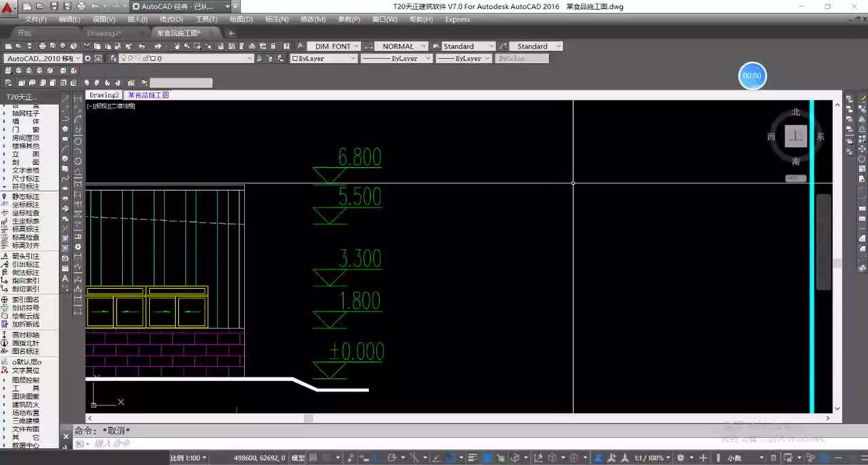
Task: Expand 轴网柱子 menu in T20 panel
Action: click(25, 113)
